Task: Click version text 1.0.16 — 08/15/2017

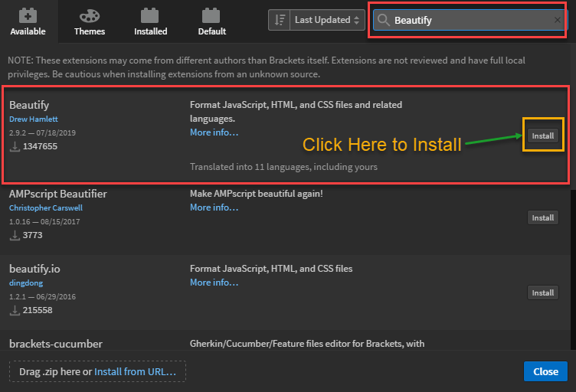Action: (44, 222)
